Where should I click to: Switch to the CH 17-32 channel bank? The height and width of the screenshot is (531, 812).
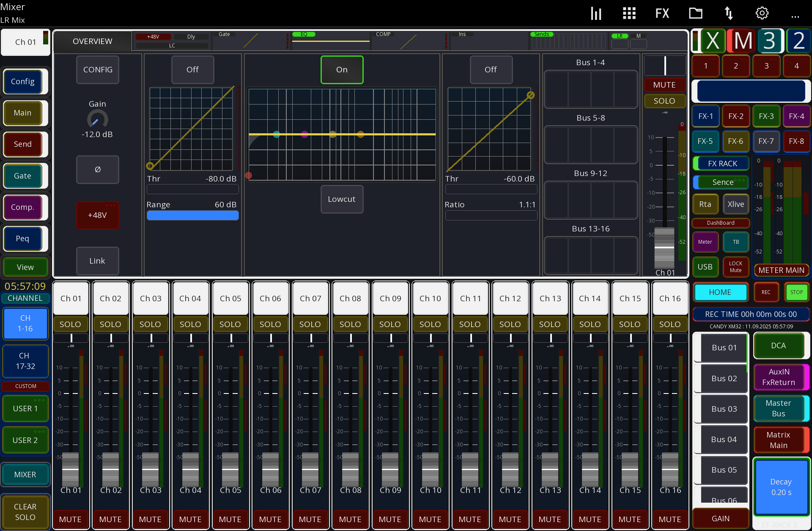click(x=25, y=361)
